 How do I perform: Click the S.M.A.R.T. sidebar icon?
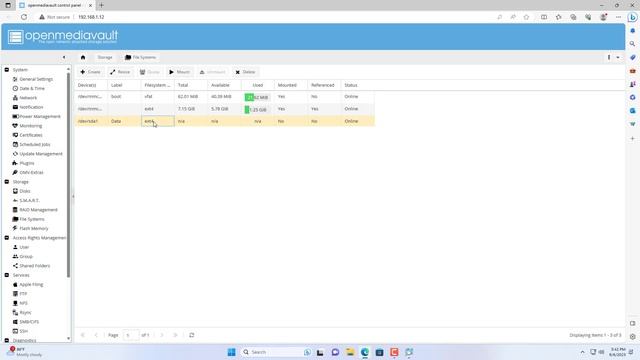point(15,200)
